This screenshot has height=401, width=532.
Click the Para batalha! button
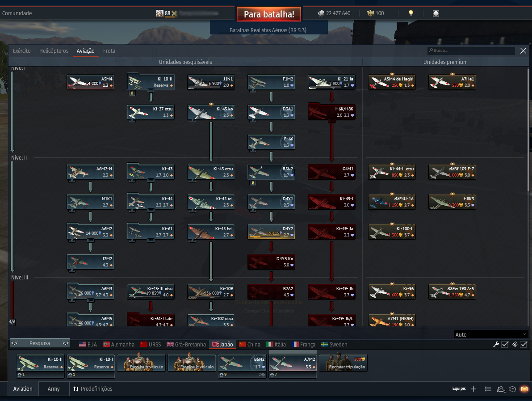(269, 14)
